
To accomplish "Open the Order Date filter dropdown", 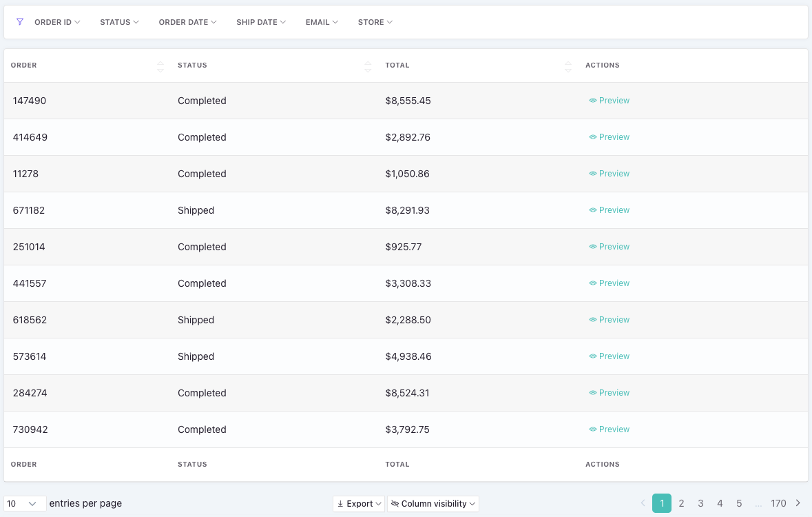I will pos(187,22).
